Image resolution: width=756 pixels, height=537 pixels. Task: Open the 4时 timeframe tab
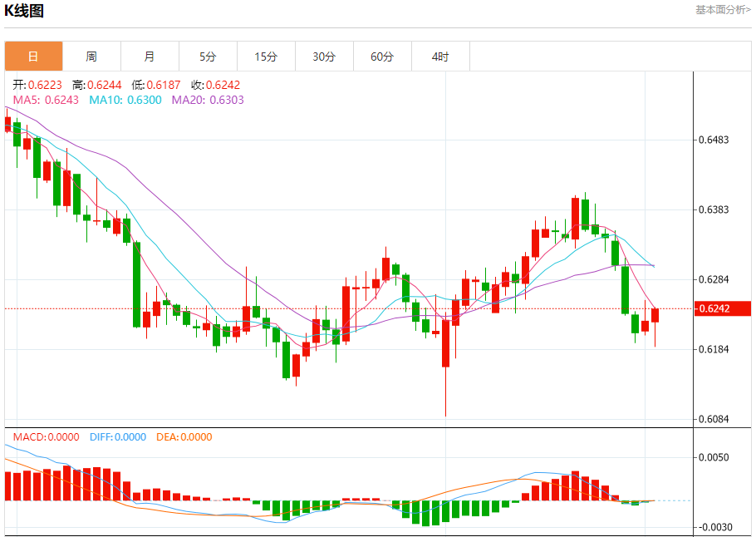[440, 57]
